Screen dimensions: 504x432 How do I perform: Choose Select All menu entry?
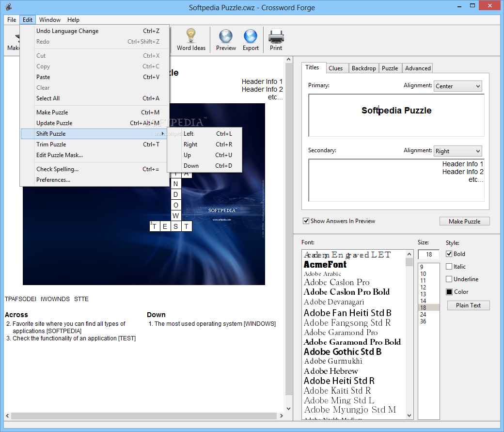[94, 98]
